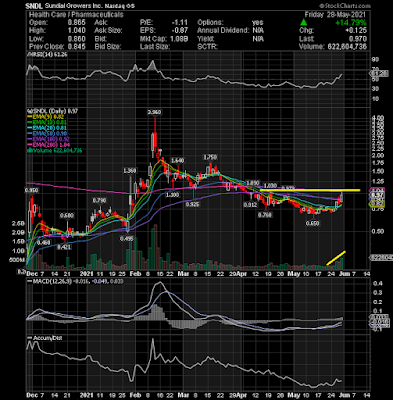Click the magenta EMA(200) legend entry
Image resolution: width=393 pixels, height=400 pixels.
pyautogui.click(x=50, y=145)
